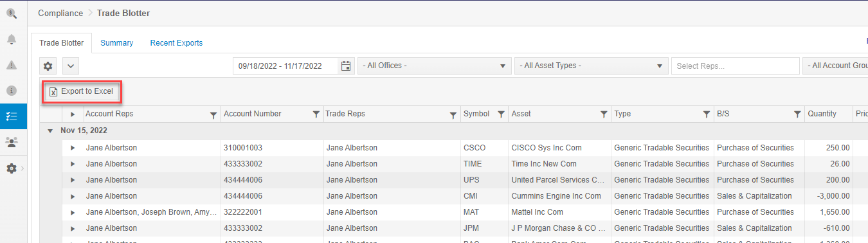Filter the Symbol column
Viewport: 868px width, 243px height.
(x=501, y=114)
